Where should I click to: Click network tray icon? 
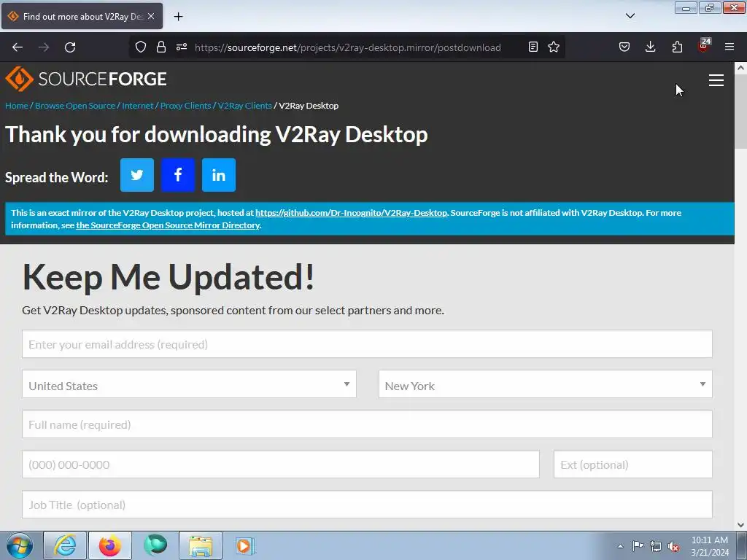point(656,546)
